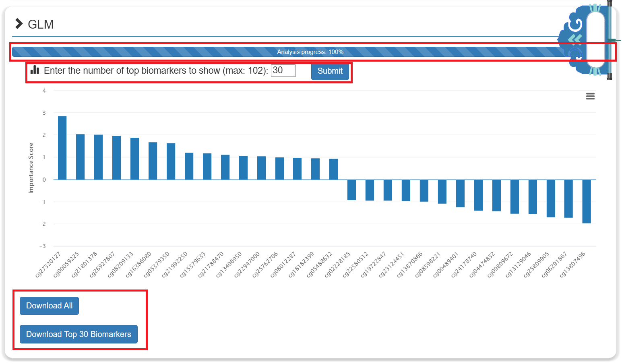The image size is (622, 364).
Task: Click the bar for cg00059225
Action: coord(81,157)
